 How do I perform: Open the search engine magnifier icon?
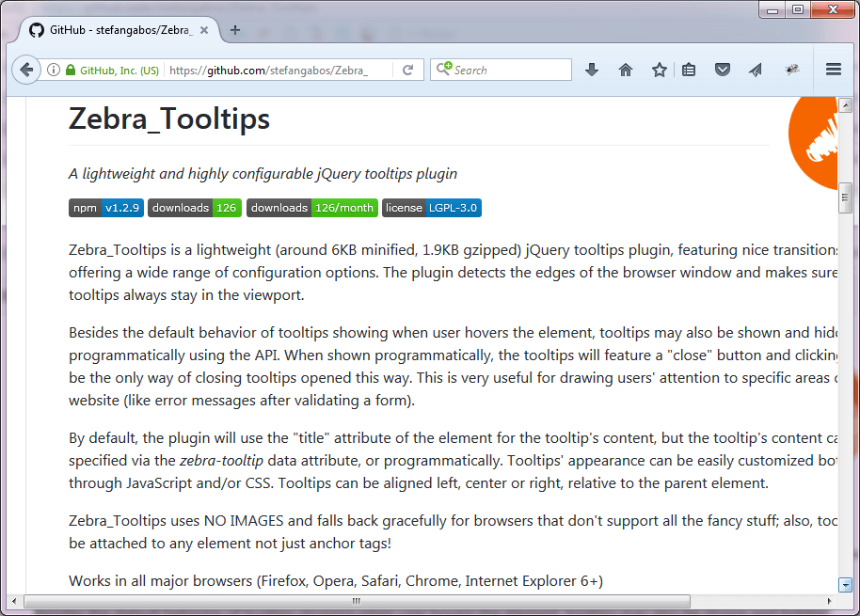444,69
